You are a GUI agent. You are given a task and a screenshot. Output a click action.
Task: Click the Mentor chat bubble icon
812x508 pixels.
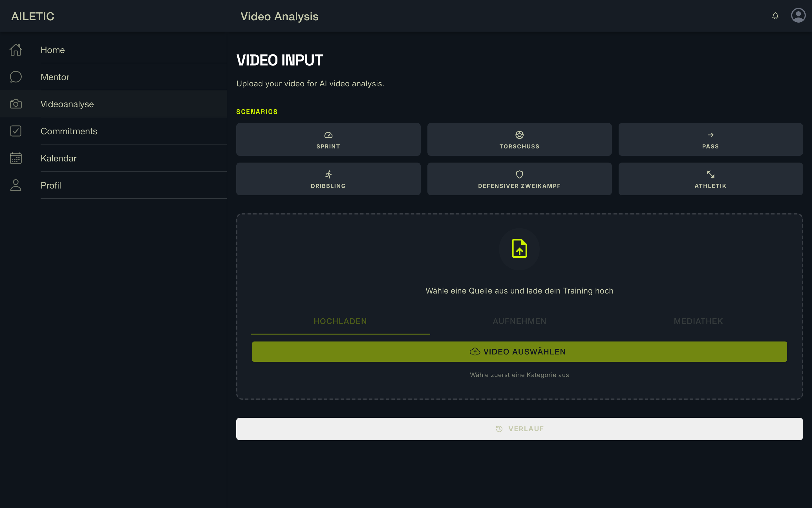[x=16, y=77]
